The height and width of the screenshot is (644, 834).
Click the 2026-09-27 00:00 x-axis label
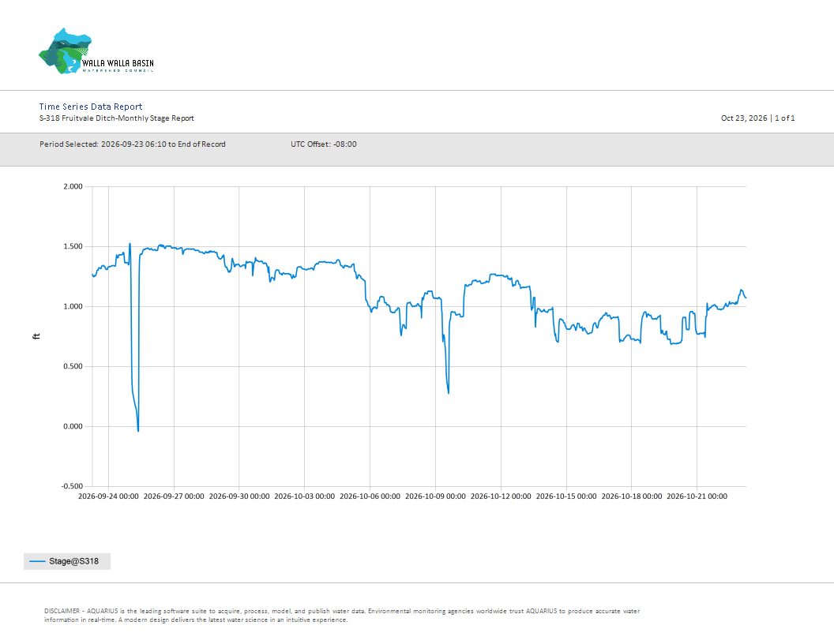[x=174, y=496]
